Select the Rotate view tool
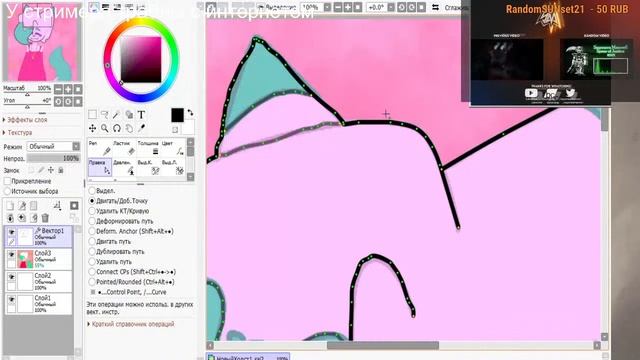The image size is (640, 360). click(117, 129)
